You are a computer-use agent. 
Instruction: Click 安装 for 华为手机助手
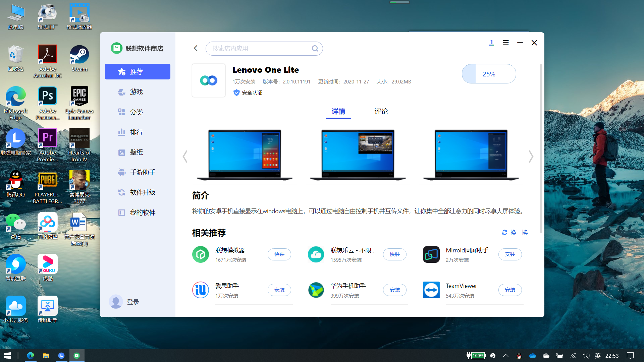click(x=395, y=290)
